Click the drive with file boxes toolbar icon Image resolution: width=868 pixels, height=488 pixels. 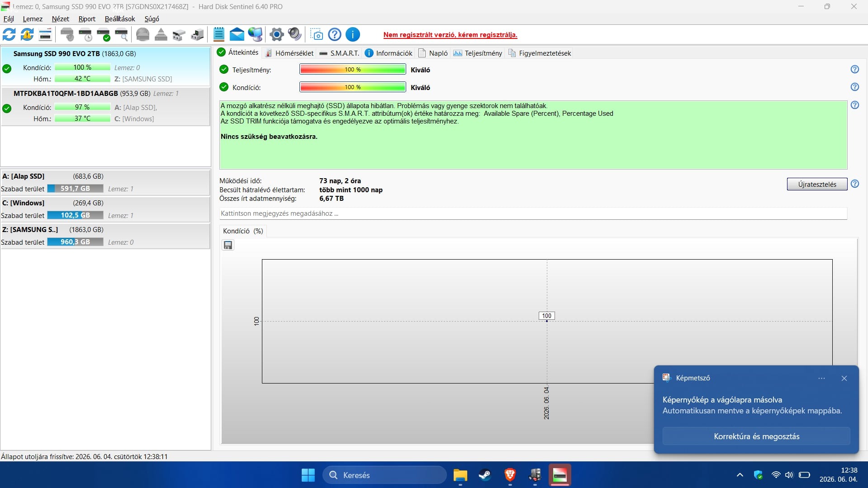pos(179,34)
